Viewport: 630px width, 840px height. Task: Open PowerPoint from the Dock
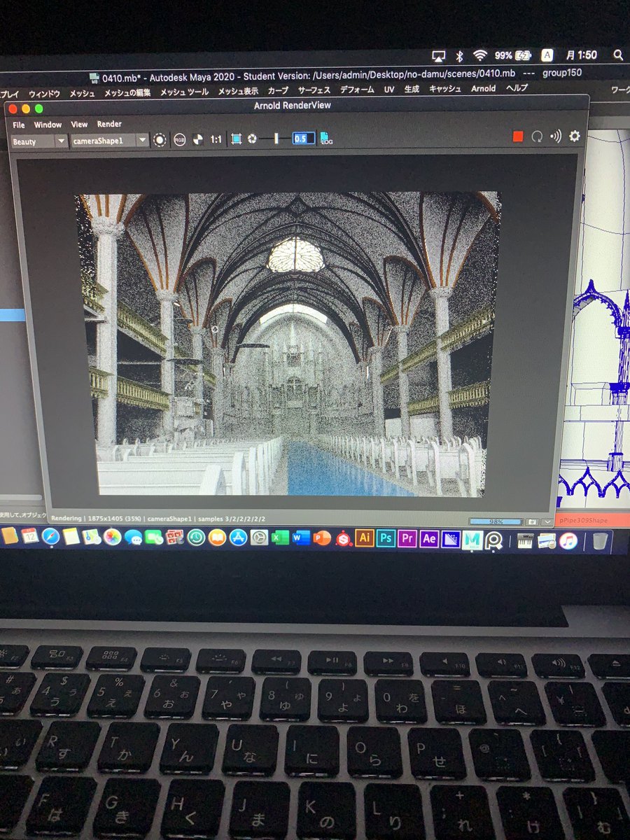[x=323, y=538]
